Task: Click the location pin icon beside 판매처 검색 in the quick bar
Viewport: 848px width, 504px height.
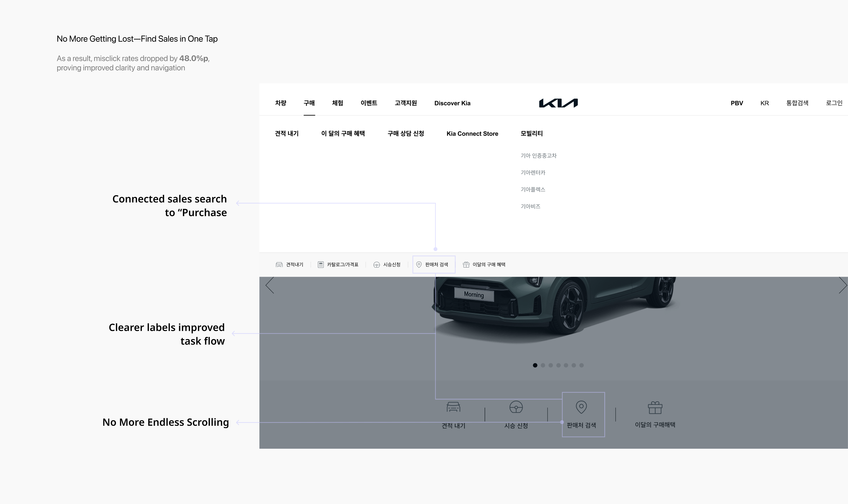Action: pos(419,264)
